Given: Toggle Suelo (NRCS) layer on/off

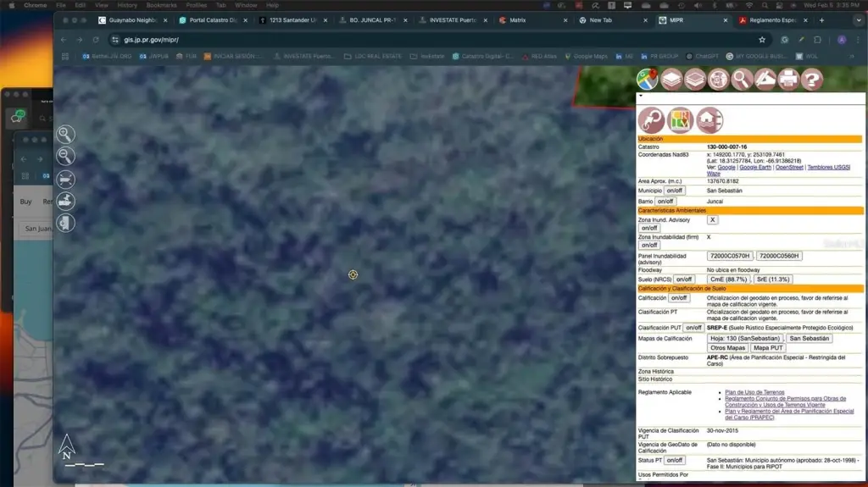Looking at the screenshot, I should (684, 279).
